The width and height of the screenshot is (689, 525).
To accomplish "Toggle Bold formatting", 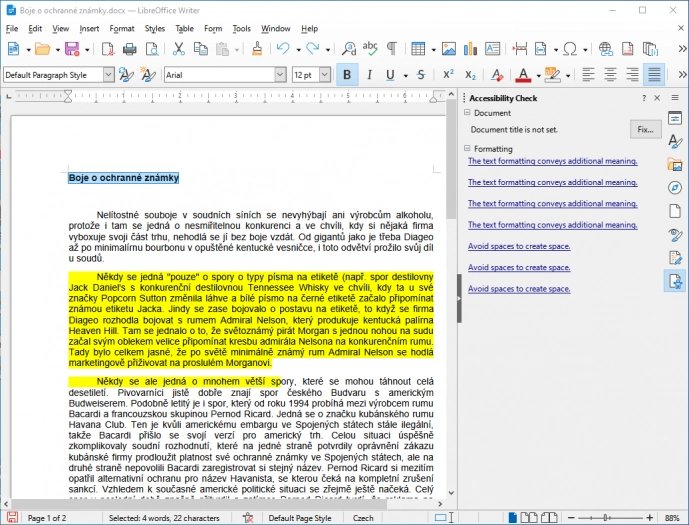I will (348, 74).
